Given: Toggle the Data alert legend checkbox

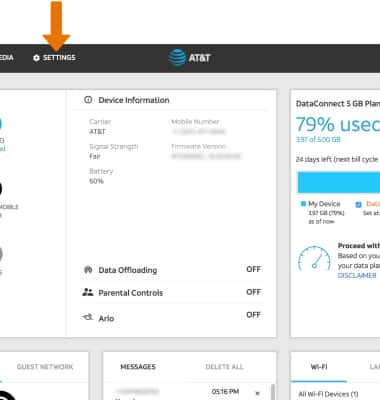Looking at the screenshot, I should [358, 204].
